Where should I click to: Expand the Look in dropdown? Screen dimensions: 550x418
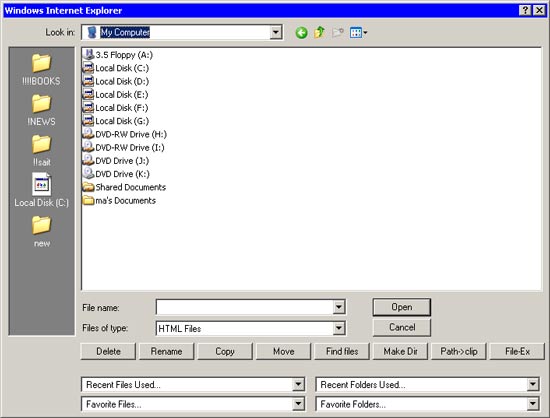(276, 33)
